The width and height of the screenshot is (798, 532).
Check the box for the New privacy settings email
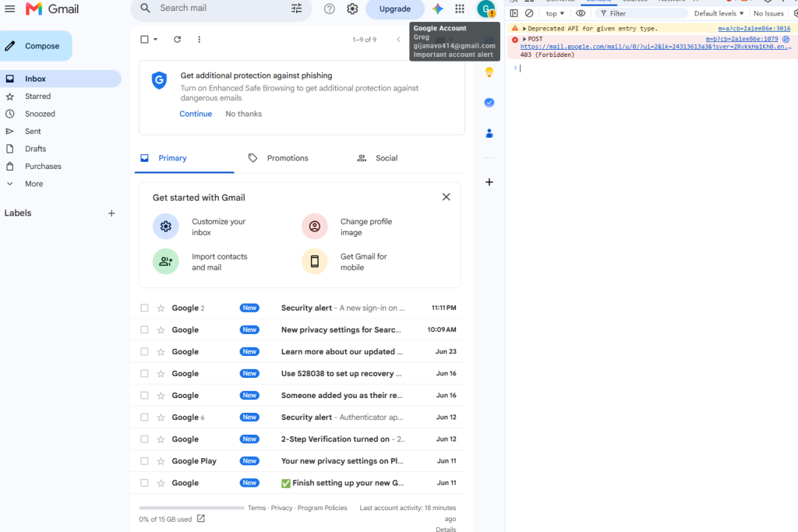[x=144, y=329]
